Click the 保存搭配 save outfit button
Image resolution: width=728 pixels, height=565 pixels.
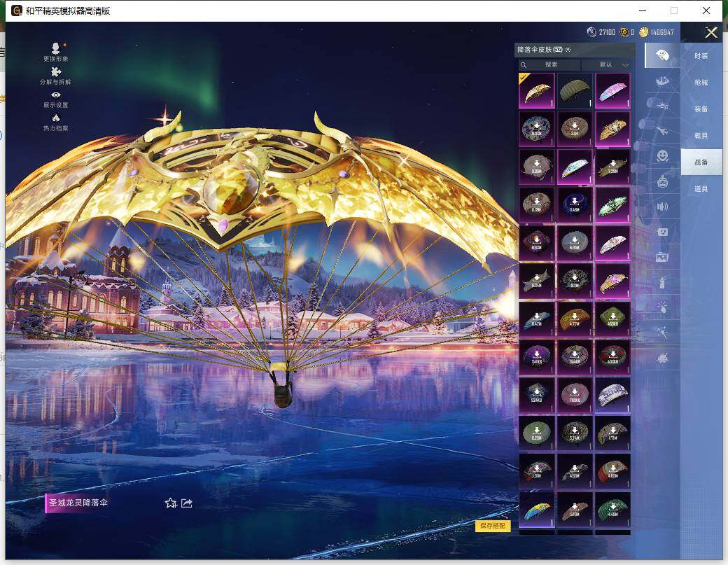coord(493,526)
